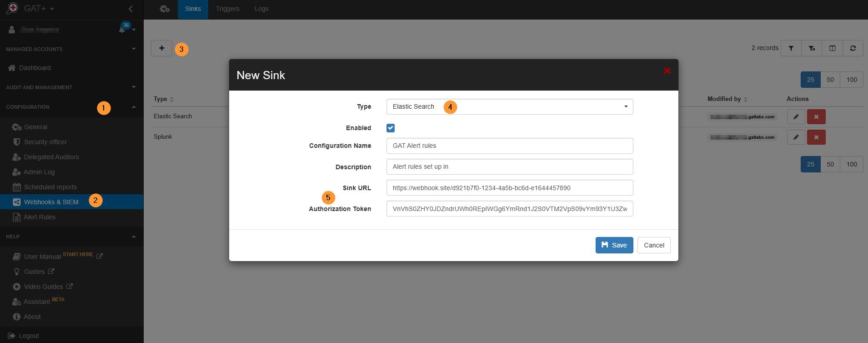Collapse the Help section arrow
This screenshot has width=868, height=343.
click(134, 237)
